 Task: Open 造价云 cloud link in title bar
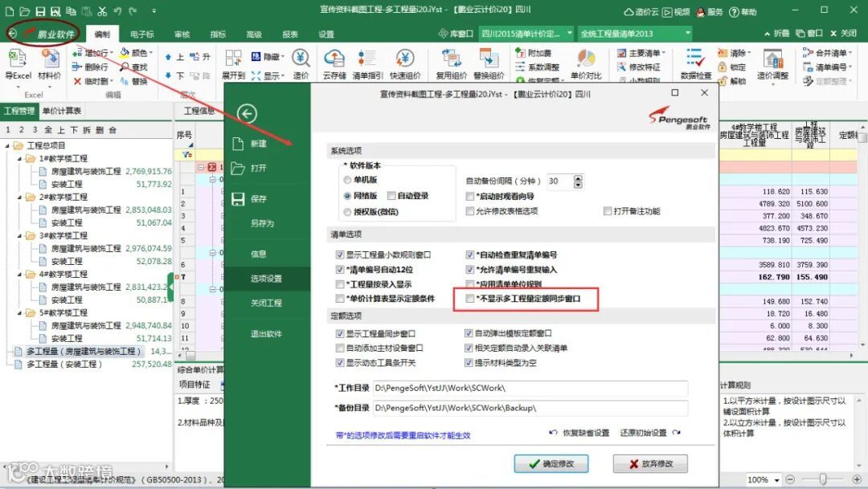pos(641,11)
